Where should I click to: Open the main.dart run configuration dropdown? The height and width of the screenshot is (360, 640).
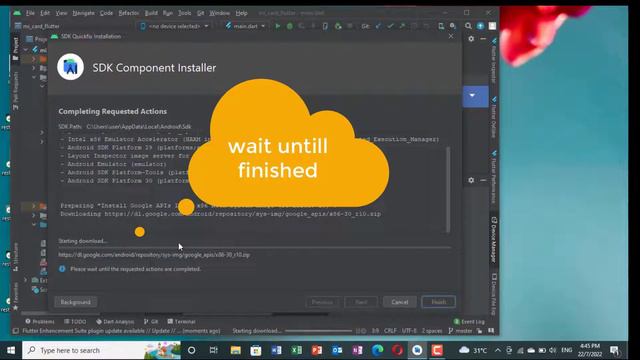coord(245,26)
